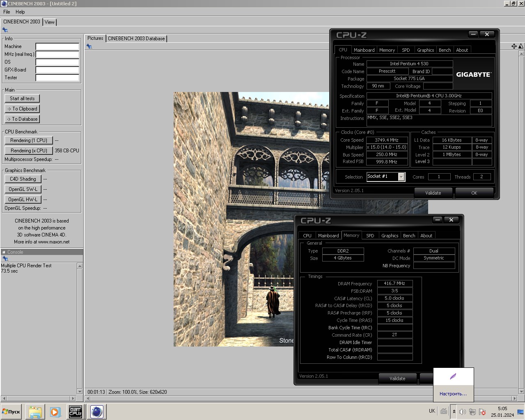Open Mainboard tab in upper CPU-Z window
This screenshot has width=525, height=420.
click(364, 50)
